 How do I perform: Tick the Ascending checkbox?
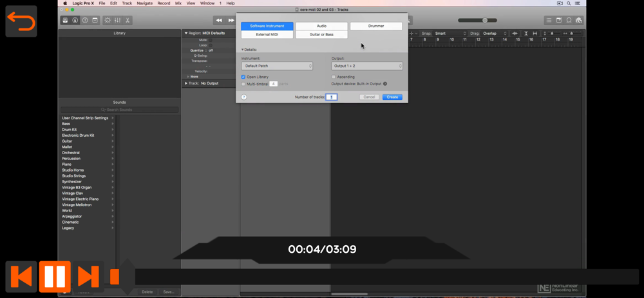(334, 77)
